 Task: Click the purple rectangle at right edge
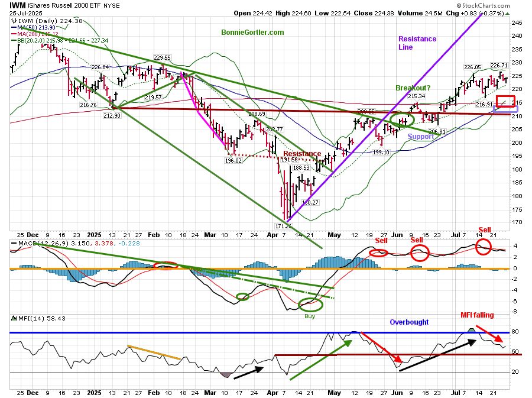coord(506,109)
